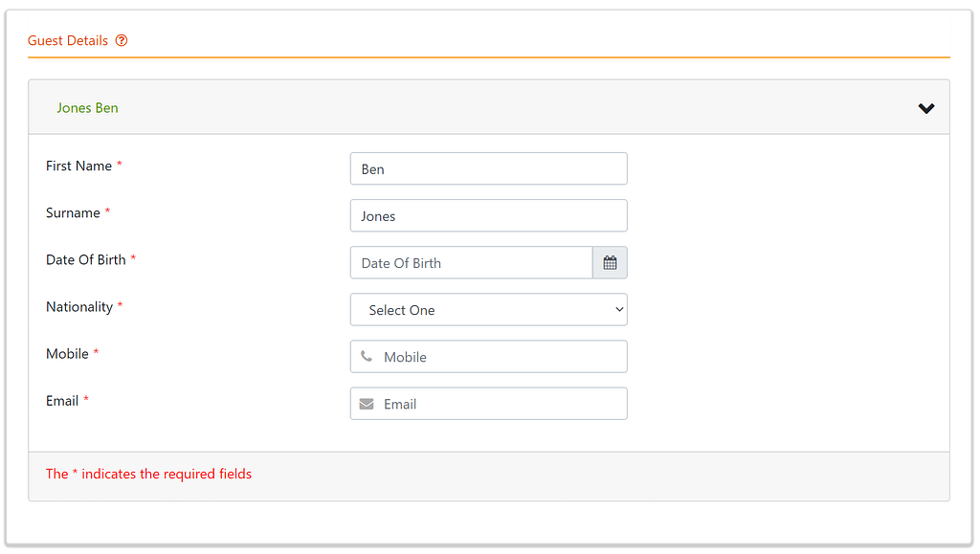
Task: Click the Nationality field label
Action: [79, 307]
